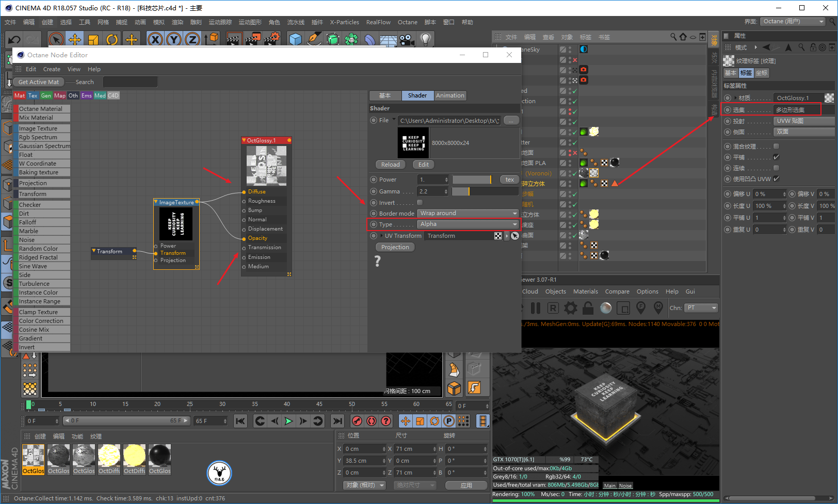The image size is (838, 504).
Task: Toggle the Invert checkbox in Shader
Action: pyautogui.click(x=420, y=203)
